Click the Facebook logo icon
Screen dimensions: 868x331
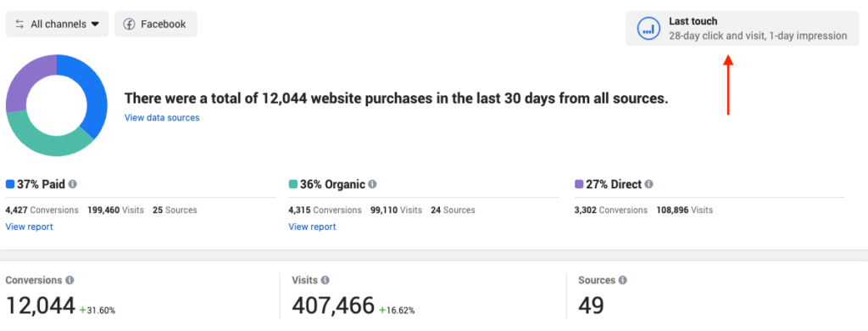(x=129, y=25)
